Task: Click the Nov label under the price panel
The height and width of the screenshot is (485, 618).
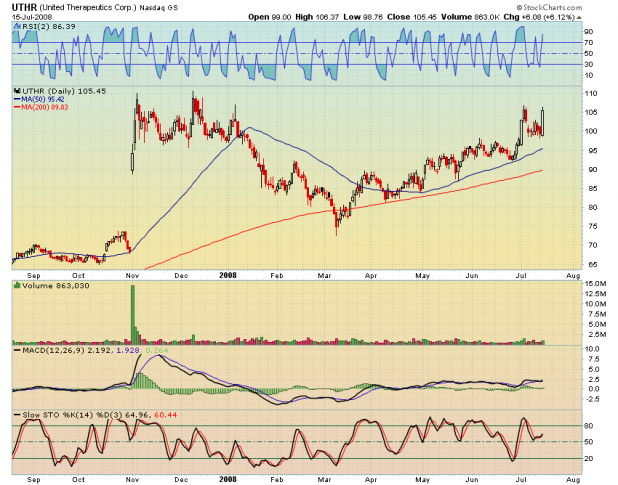Action: click(132, 275)
